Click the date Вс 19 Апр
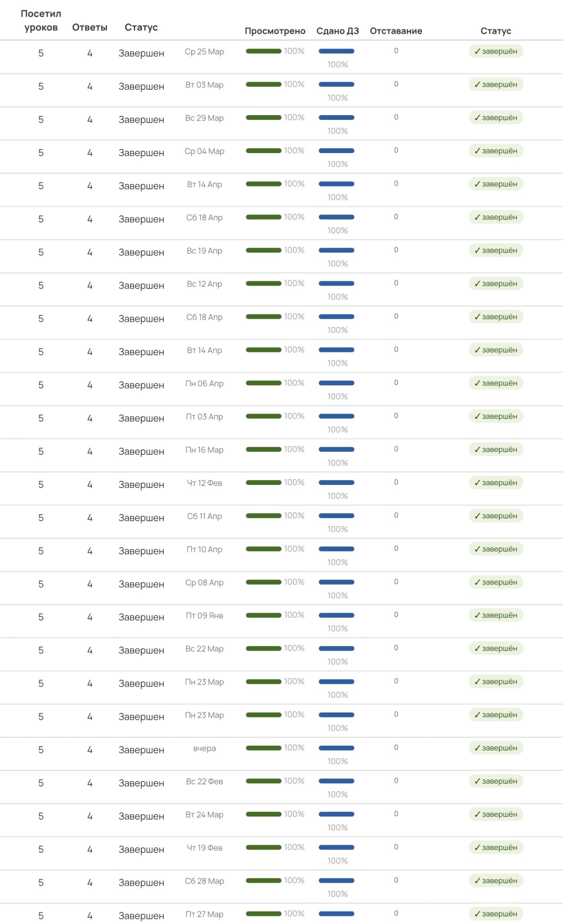Screen dimensions: 563x924 [x=204, y=251]
